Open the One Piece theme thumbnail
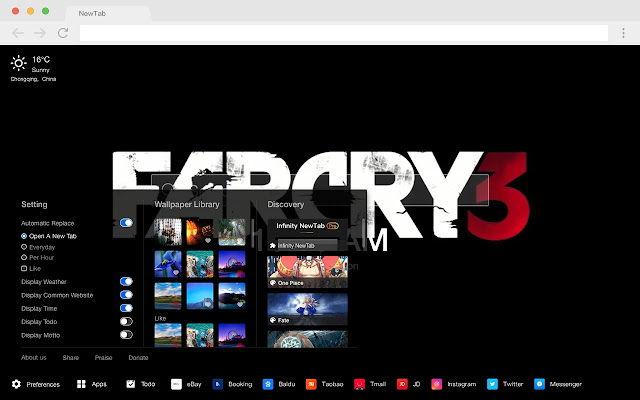 pos(307,272)
